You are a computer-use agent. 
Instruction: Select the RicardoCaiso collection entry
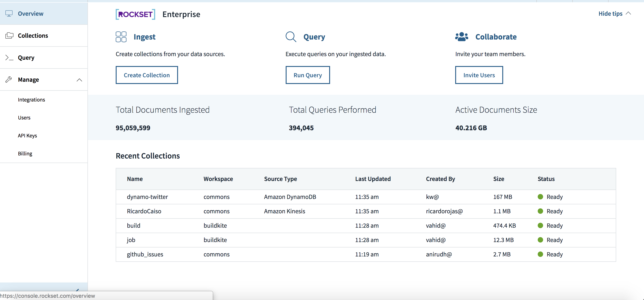point(144,211)
